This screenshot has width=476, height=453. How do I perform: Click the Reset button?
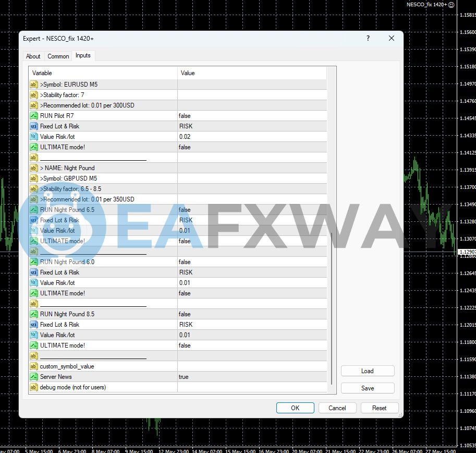coord(380,408)
